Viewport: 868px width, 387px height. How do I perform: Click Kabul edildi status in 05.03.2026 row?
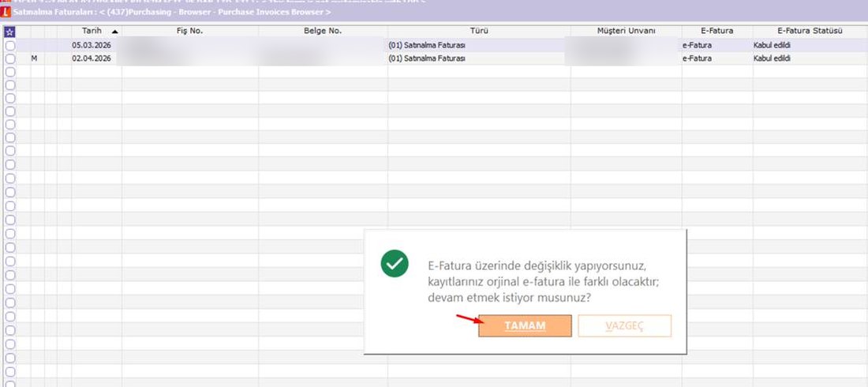[x=772, y=46]
